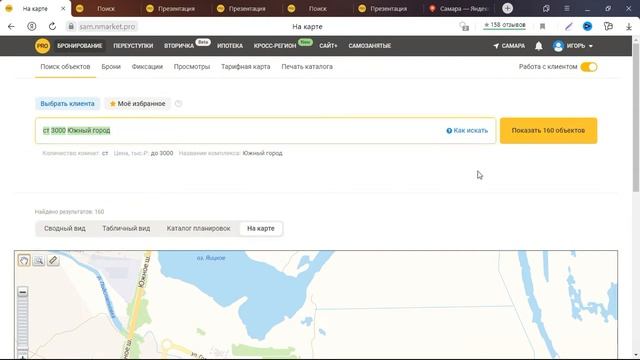
Task: Click the translate icon in address bar
Action: (x=464, y=27)
